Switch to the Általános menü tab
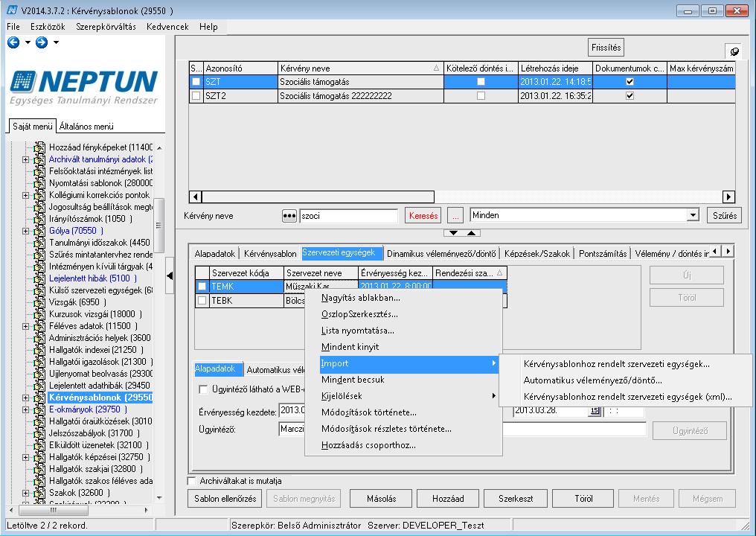This screenshot has width=756, height=536. [86, 127]
